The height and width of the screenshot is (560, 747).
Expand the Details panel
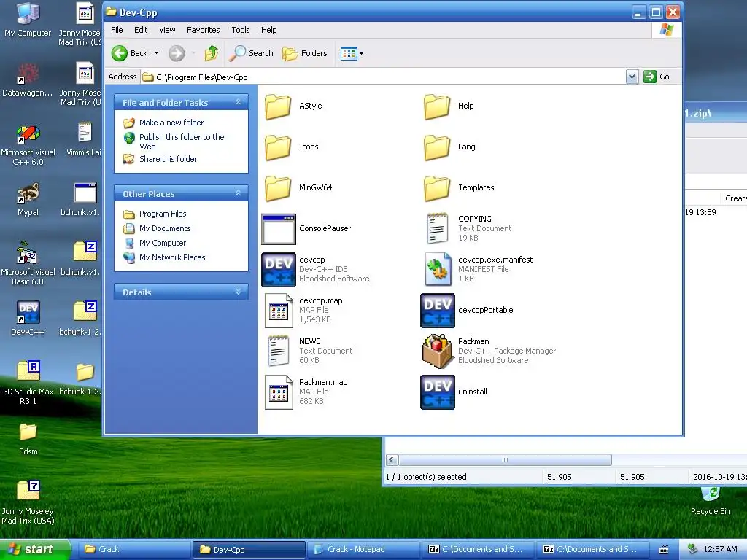239,292
